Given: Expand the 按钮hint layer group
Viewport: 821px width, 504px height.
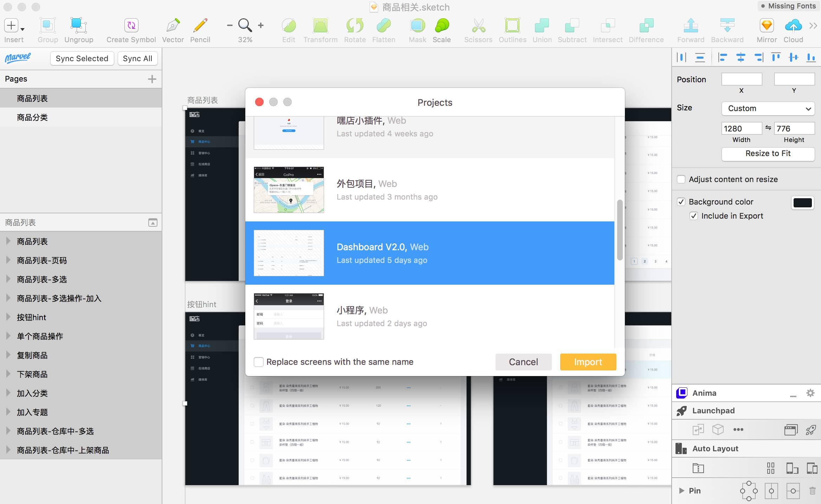Looking at the screenshot, I should tap(8, 317).
